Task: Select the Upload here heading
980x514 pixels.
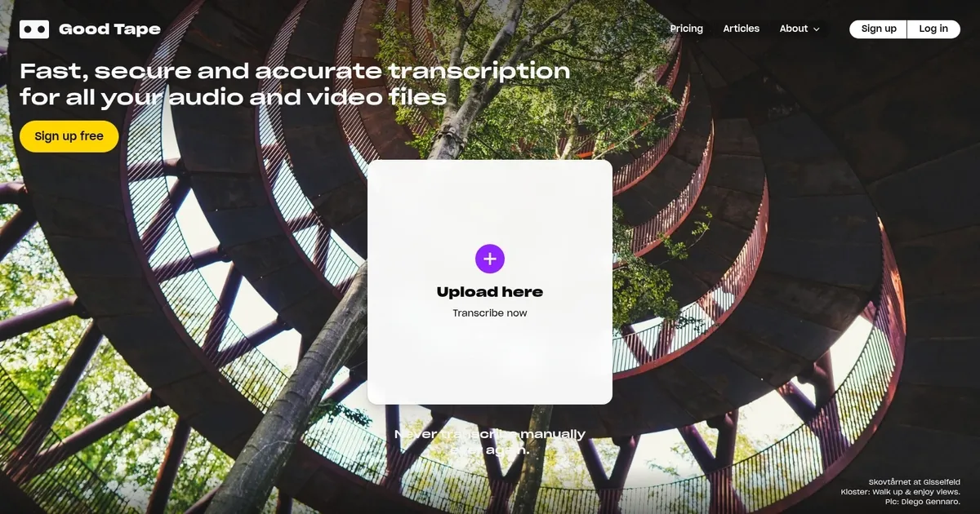Action: 489,292
